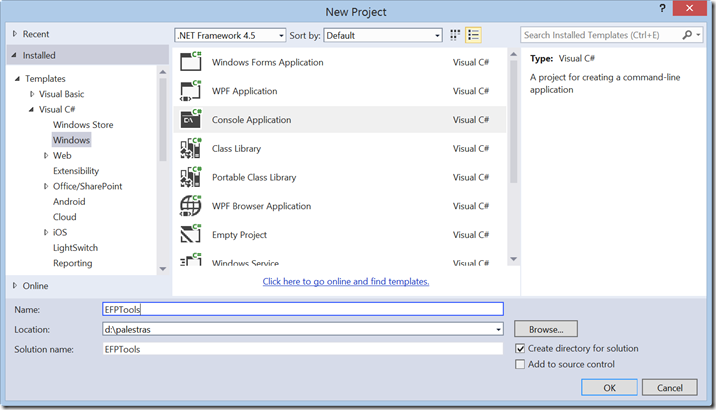Screen dimensions: 716x410
Task: Open the dialog help question mark
Action: click(x=662, y=8)
